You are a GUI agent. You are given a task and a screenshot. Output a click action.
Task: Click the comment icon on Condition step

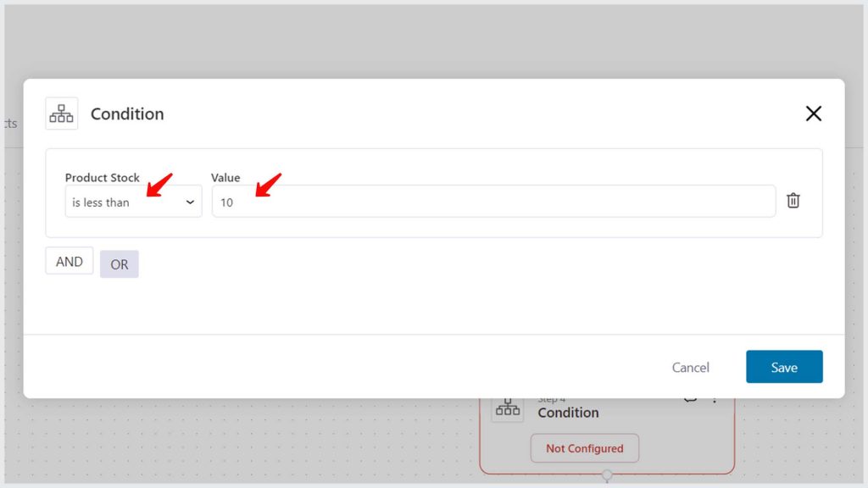pos(690,400)
